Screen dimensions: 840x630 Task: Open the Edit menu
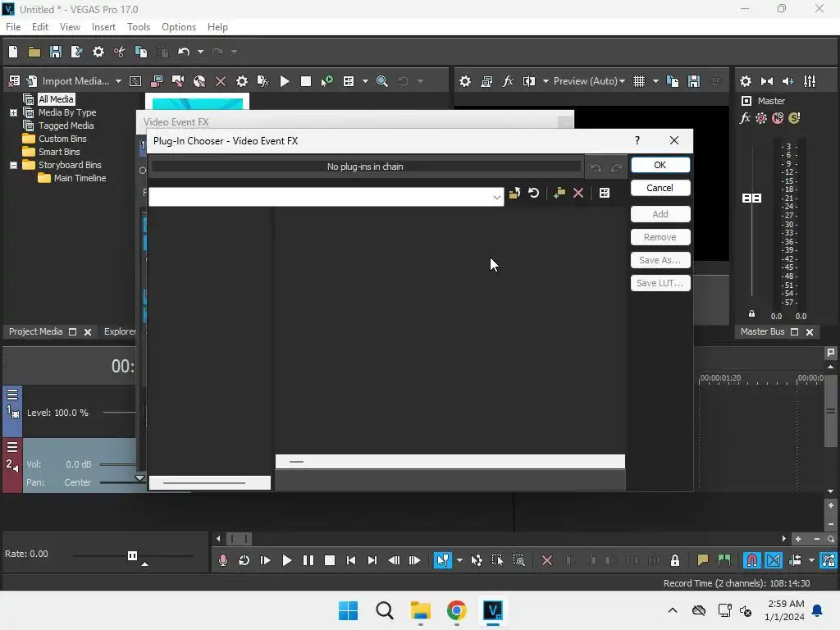click(39, 27)
